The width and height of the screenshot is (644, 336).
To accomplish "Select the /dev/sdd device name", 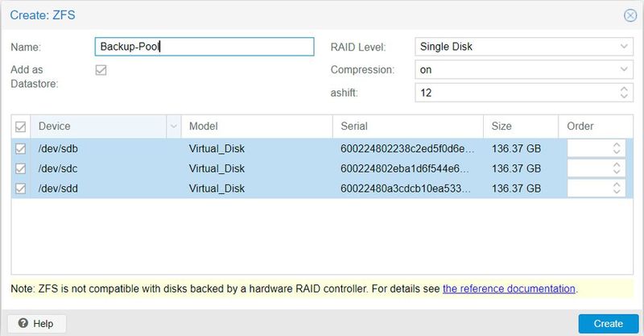I will click(x=58, y=189).
